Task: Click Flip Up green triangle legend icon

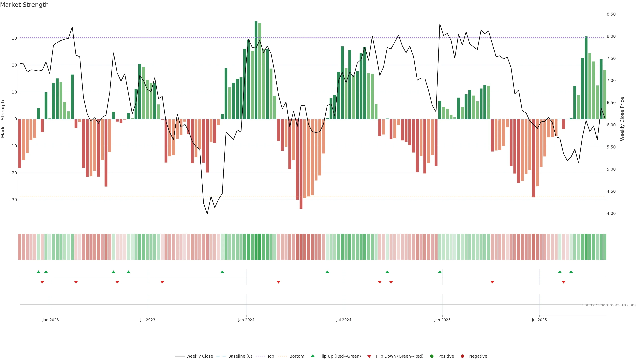Action: pos(312,356)
